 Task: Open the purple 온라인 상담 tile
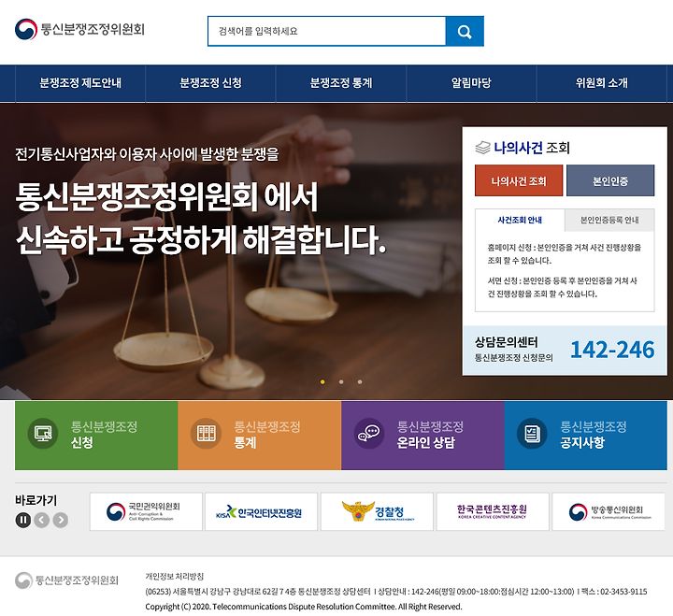click(422, 436)
